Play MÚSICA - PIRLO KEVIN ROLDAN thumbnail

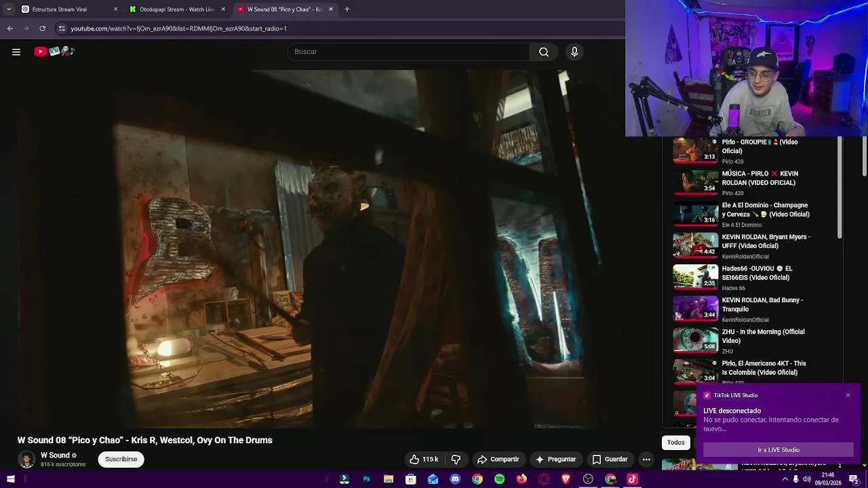pyautogui.click(x=695, y=182)
